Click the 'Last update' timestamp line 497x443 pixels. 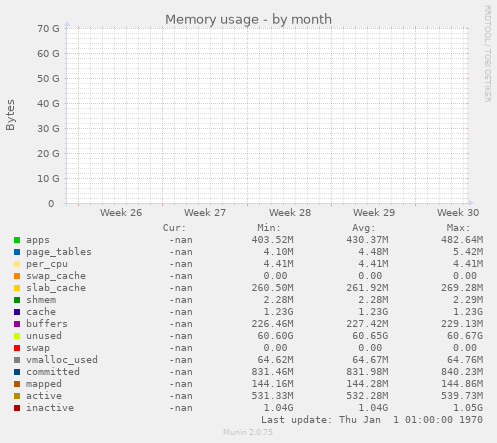coord(372,420)
